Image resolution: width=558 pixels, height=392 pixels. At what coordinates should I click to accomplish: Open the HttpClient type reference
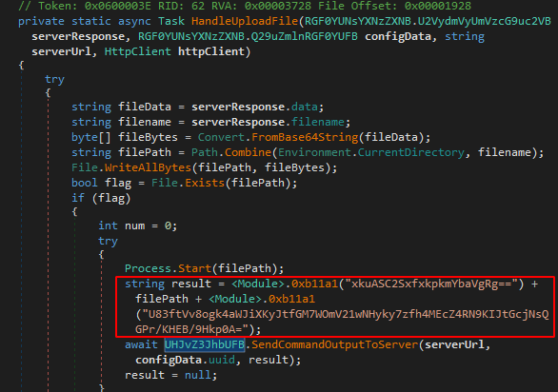138,52
